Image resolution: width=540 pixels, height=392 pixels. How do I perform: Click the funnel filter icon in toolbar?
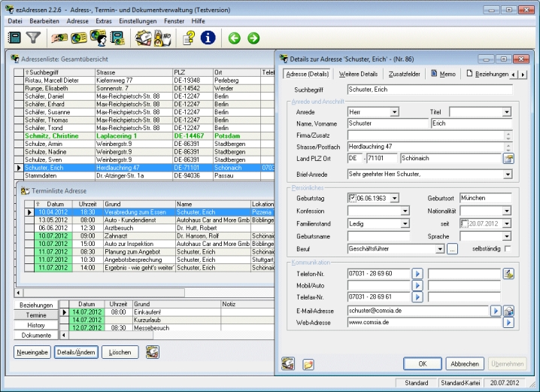pos(33,38)
